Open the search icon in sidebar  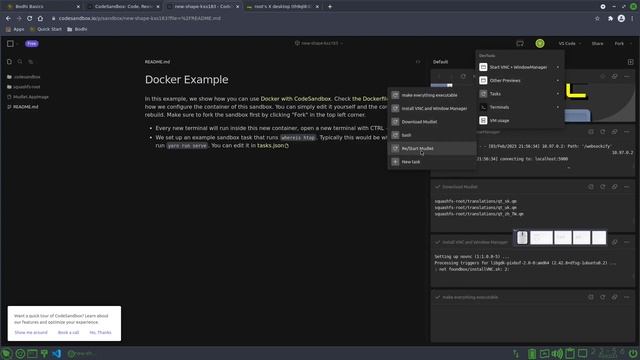point(20,62)
